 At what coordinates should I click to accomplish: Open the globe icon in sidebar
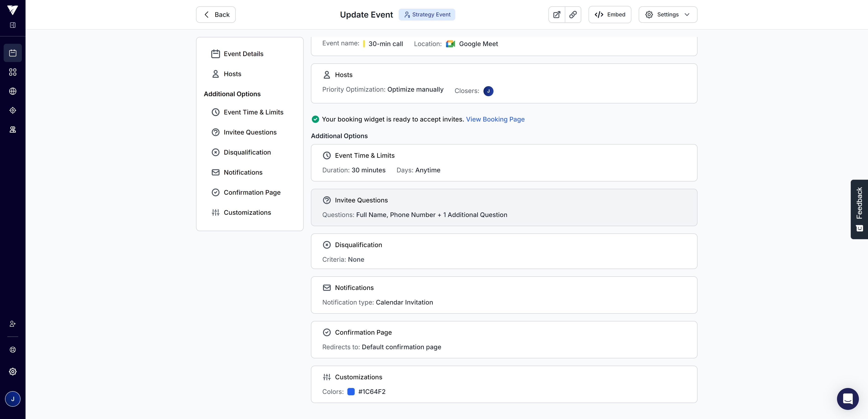coord(13,91)
